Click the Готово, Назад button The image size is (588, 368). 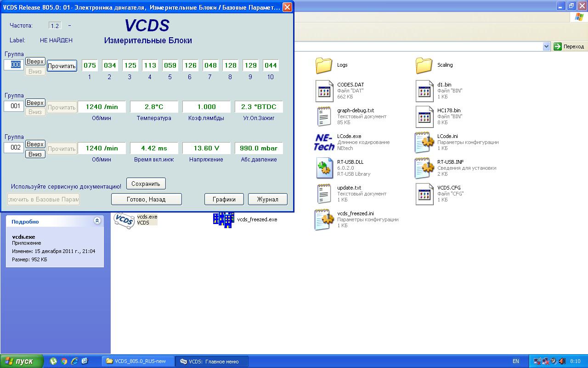coord(146,199)
